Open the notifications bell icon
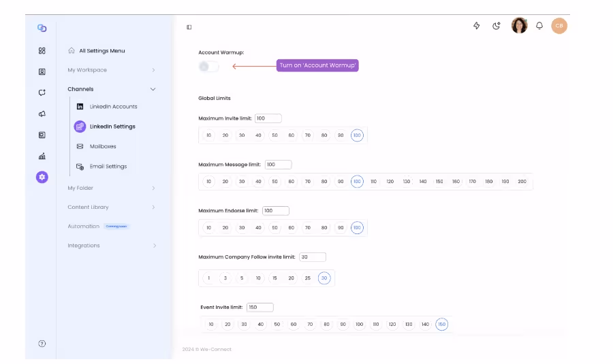 tap(539, 26)
